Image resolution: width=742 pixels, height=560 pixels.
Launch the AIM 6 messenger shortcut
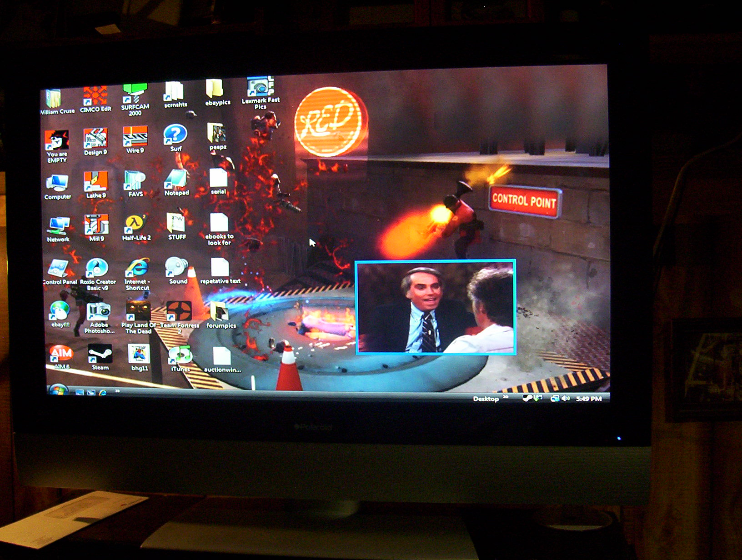(61, 358)
